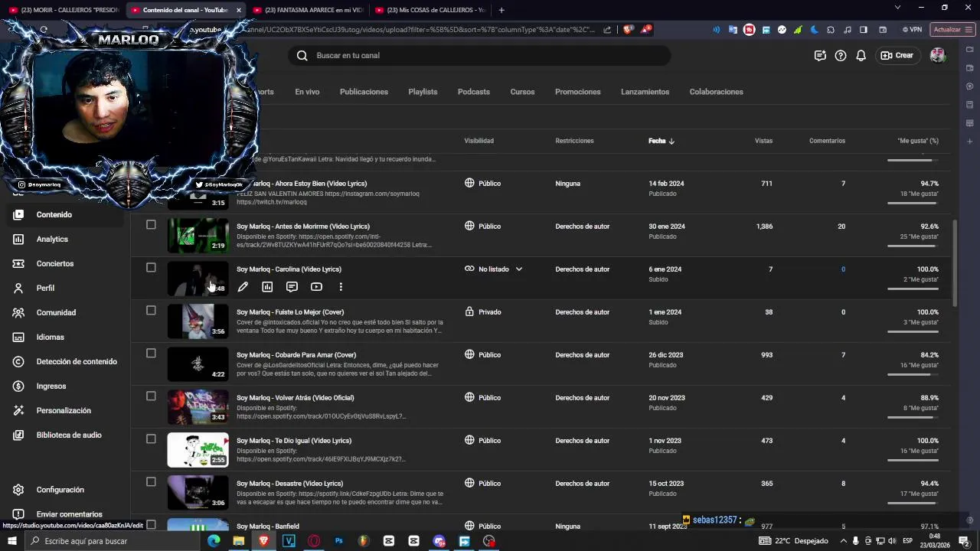980x551 pixels.
Task: Switch to the En vivo tab
Action: [x=307, y=92]
